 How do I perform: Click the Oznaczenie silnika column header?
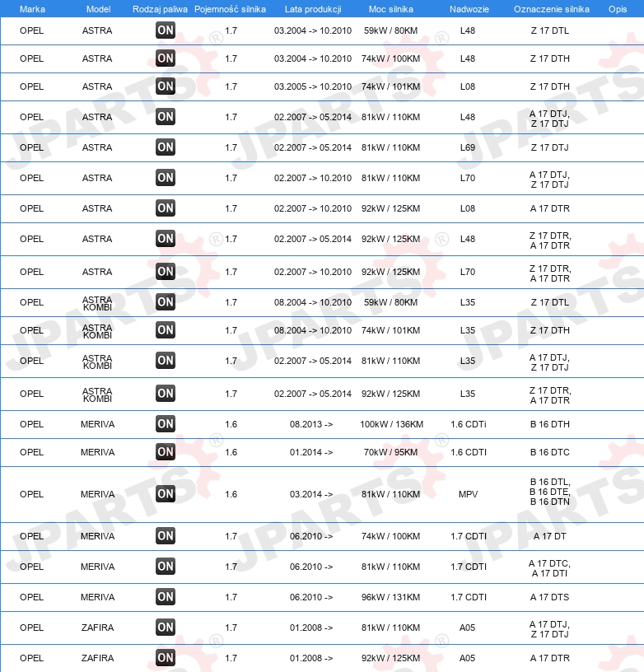[552, 9]
